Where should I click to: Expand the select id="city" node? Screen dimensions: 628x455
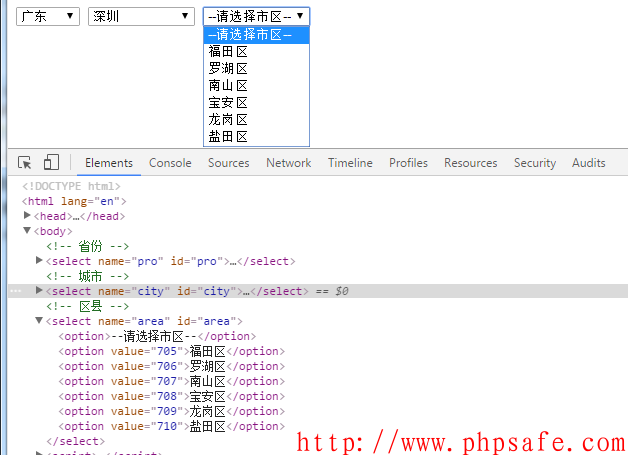39,290
